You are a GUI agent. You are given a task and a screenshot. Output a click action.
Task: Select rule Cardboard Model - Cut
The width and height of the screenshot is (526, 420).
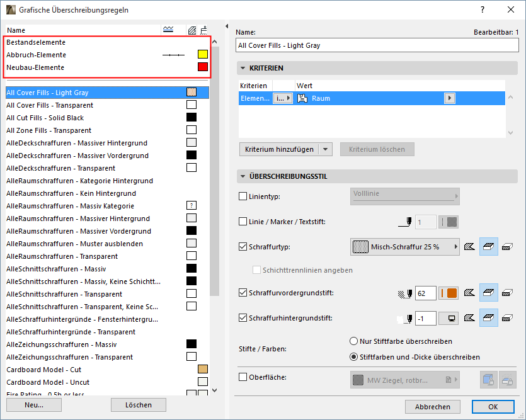pos(107,370)
